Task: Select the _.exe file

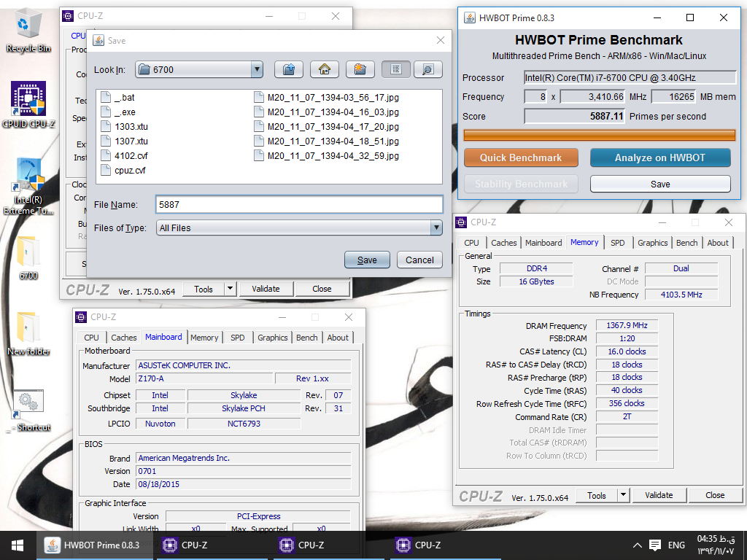Action: (x=119, y=112)
